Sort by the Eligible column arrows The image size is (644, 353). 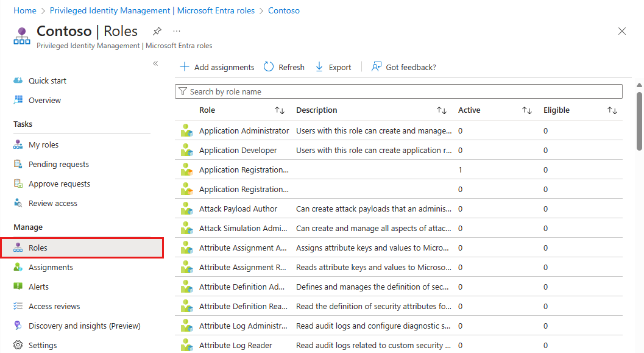pyautogui.click(x=612, y=110)
